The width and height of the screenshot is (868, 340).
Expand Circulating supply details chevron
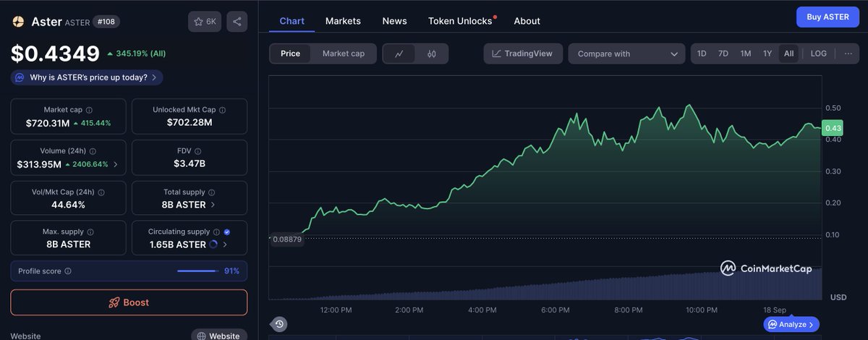[x=226, y=245]
